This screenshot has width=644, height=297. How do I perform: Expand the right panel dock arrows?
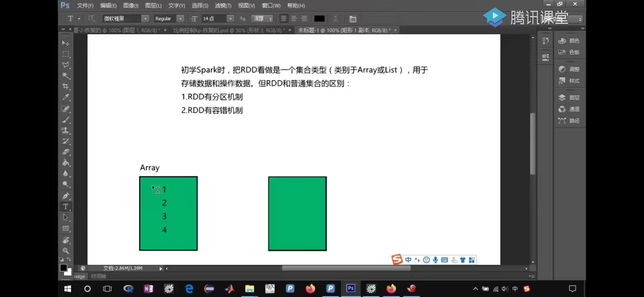coord(582,28)
